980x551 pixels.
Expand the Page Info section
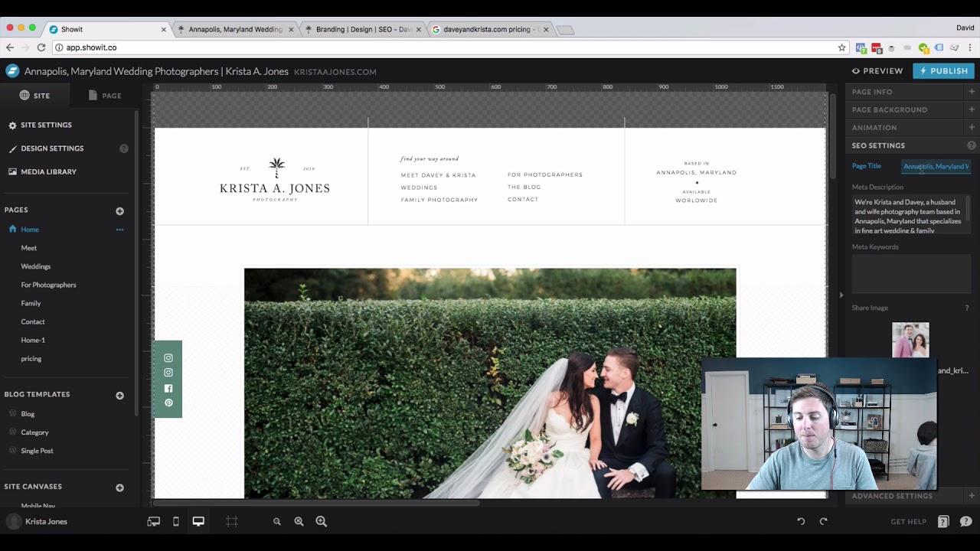(x=913, y=92)
